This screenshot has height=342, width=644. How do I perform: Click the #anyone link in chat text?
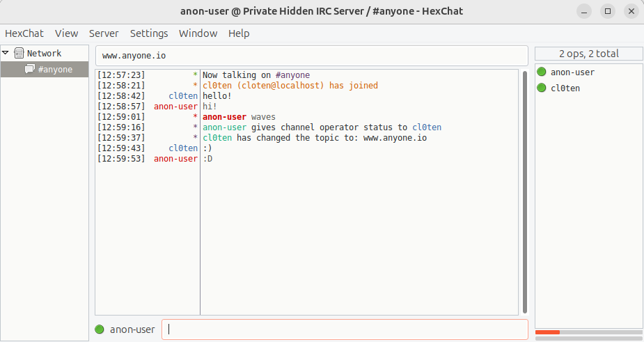pyautogui.click(x=292, y=75)
